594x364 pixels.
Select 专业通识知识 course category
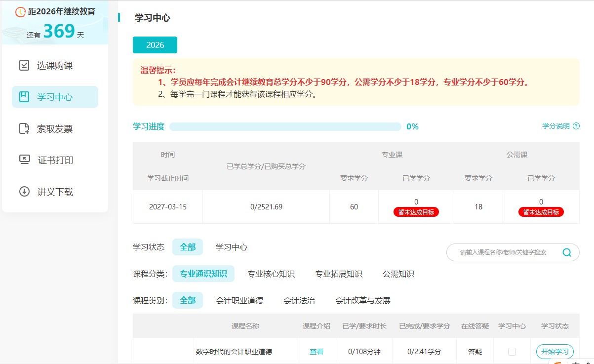[203, 274]
